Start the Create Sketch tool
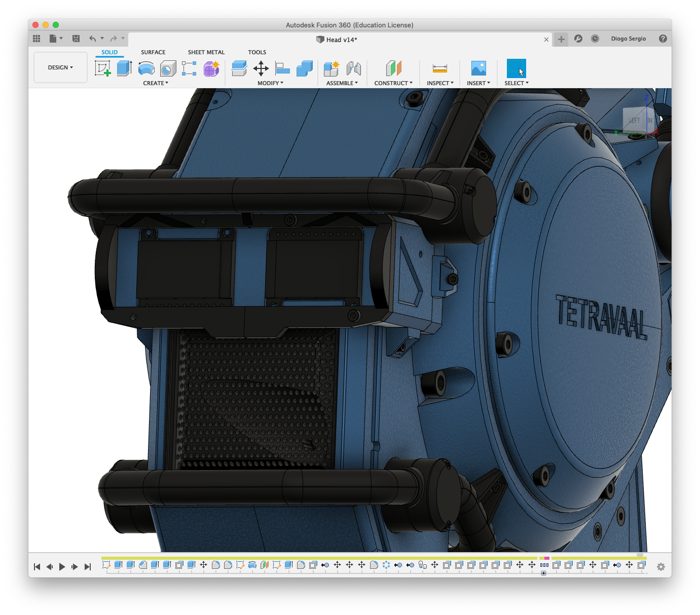 click(x=103, y=68)
